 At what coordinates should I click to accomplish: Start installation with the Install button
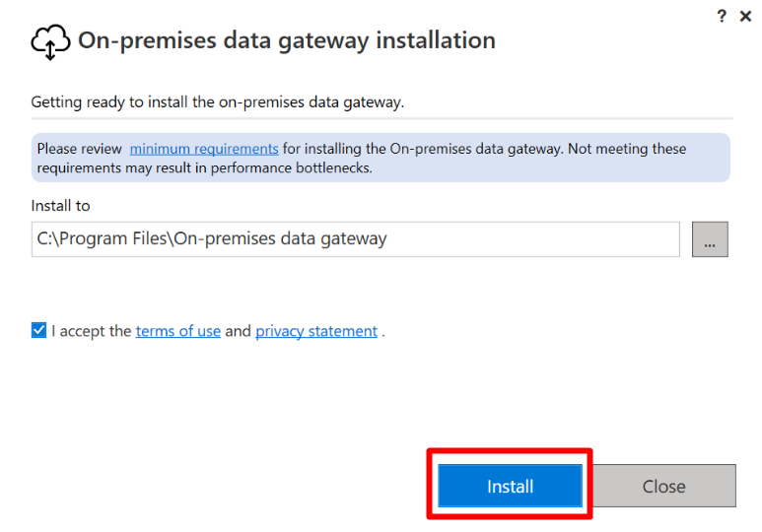click(x=510, y=486)
